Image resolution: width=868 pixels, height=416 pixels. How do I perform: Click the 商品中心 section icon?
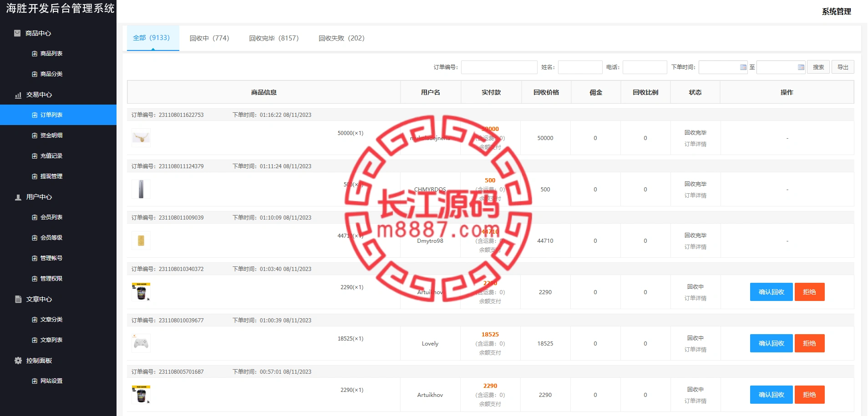click(x=17, y=33)
